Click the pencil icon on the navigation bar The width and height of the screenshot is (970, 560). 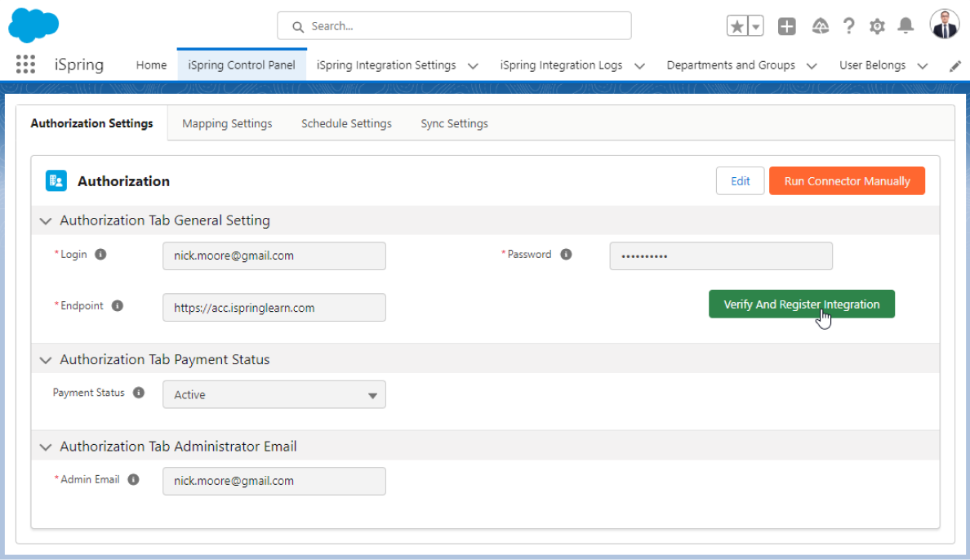pos(955,64)
